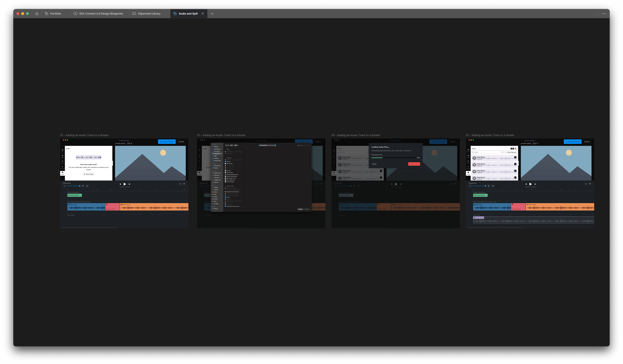Switch to grid view in rightmost Audio panel

point(512,149)
